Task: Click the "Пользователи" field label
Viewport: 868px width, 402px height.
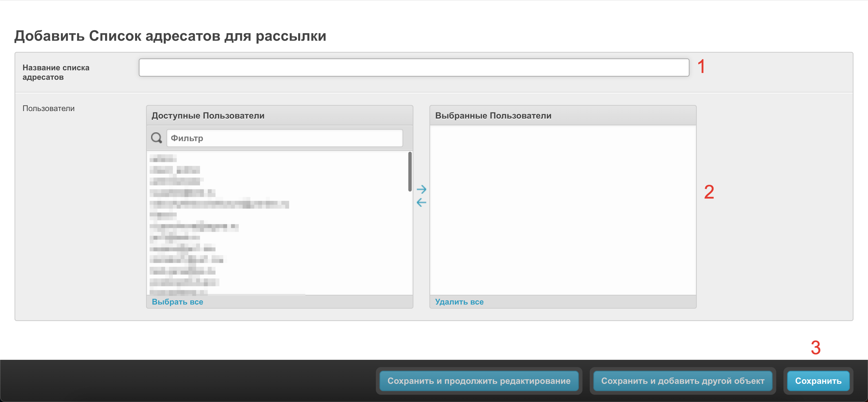Action: coord(48,108)
